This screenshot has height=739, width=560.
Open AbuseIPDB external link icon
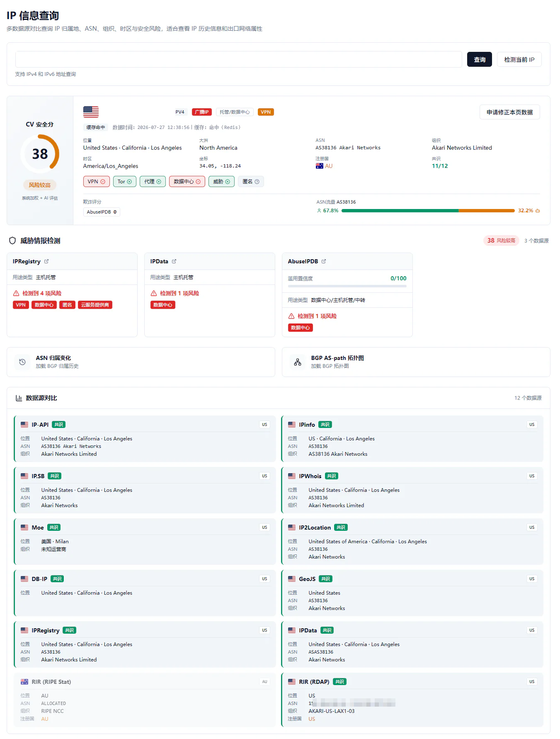(x=324, y=261)
